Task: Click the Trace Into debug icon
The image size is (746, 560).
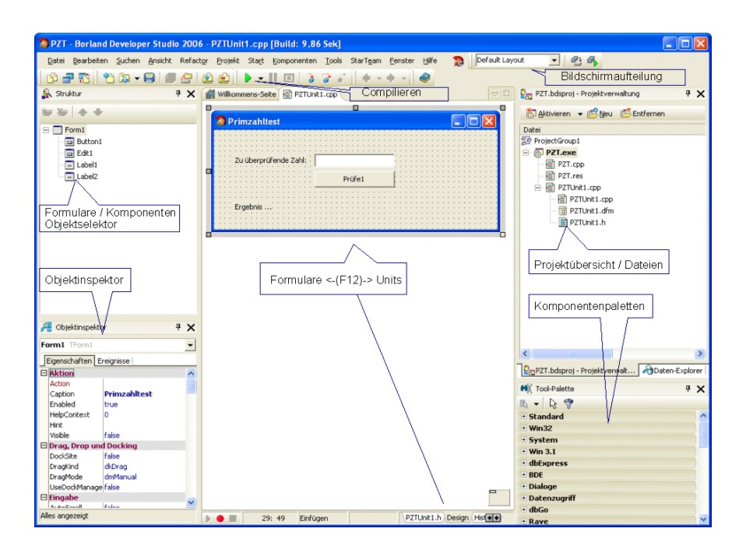Action: (x=311, y=78)
